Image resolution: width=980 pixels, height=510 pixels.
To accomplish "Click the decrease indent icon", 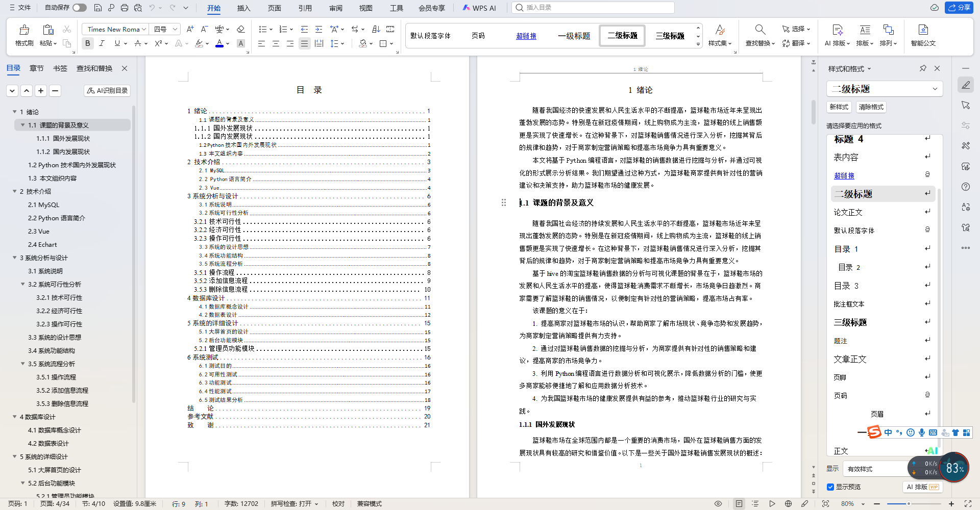I will tap(304, 29).
